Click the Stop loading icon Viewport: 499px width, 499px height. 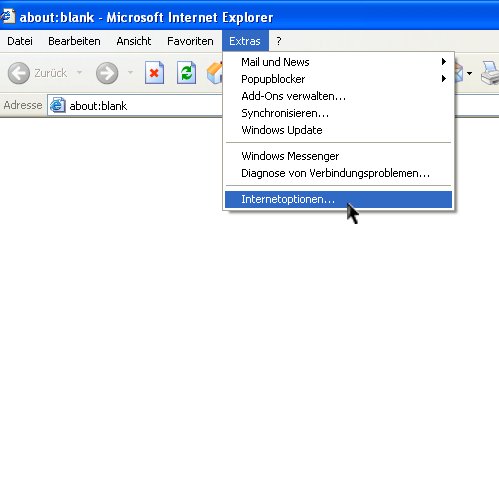(x=154, y=72)
